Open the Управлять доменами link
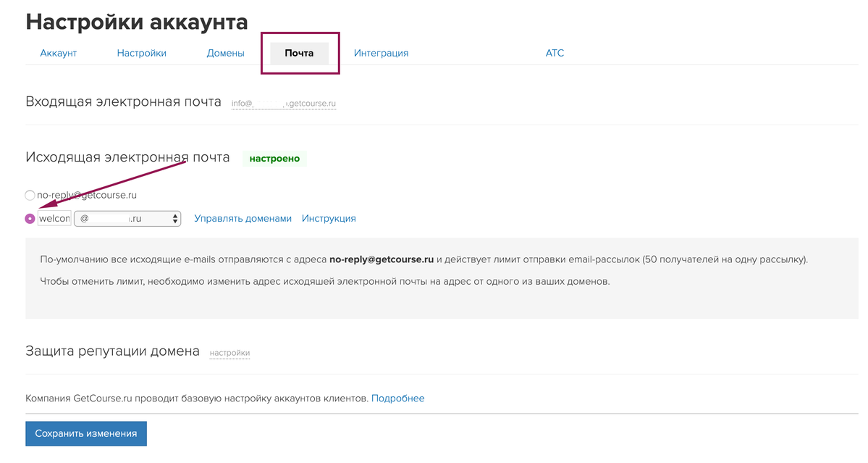The width and height of the screenshot is (868, 463). coord(243,218)
